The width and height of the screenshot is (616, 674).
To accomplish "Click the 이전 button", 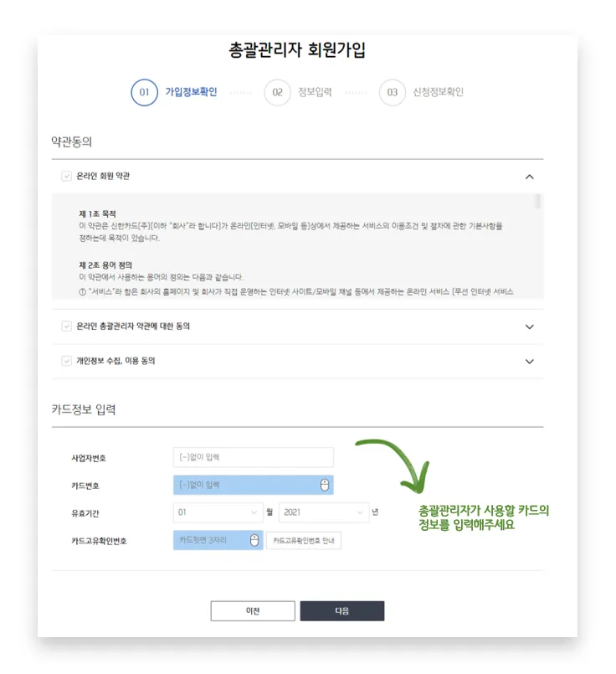I will pyautogui.click(x=253, y=611).
